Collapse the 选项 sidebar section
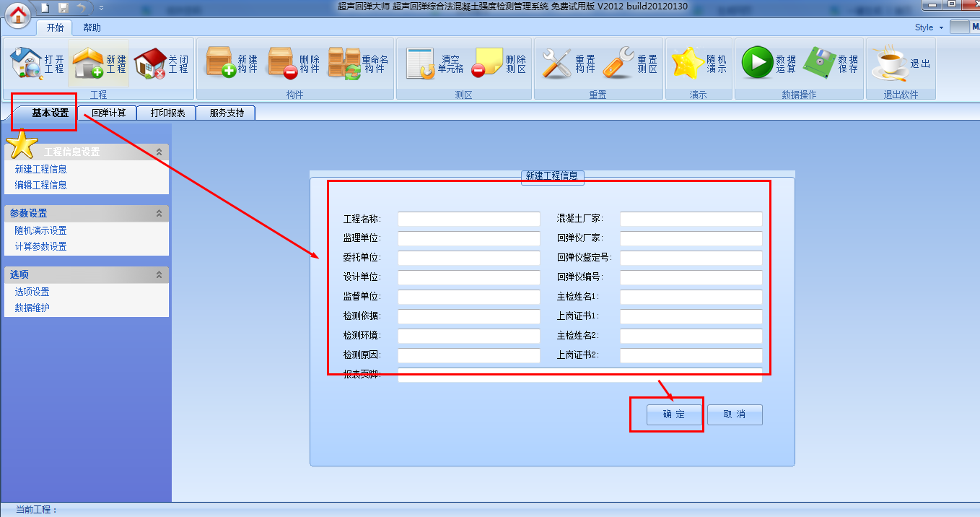The height and width of the screenshot is (517, 980). (x=159, y=275)
